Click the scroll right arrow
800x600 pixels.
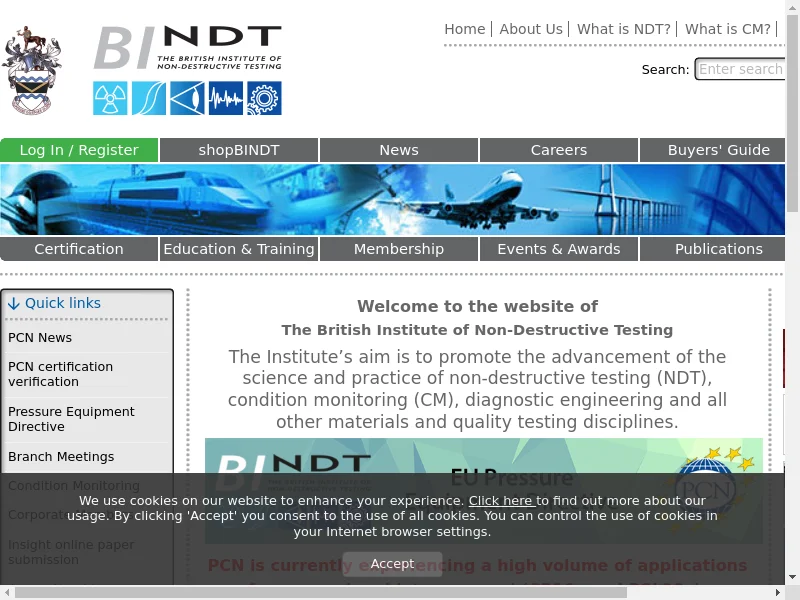click(x=778, y=592)
